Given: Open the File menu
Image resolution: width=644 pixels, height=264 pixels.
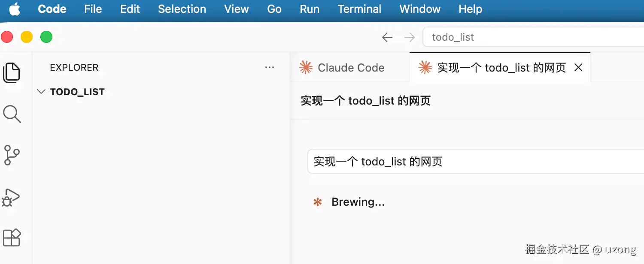Looking at the screenshot, I should coord(93,9).
